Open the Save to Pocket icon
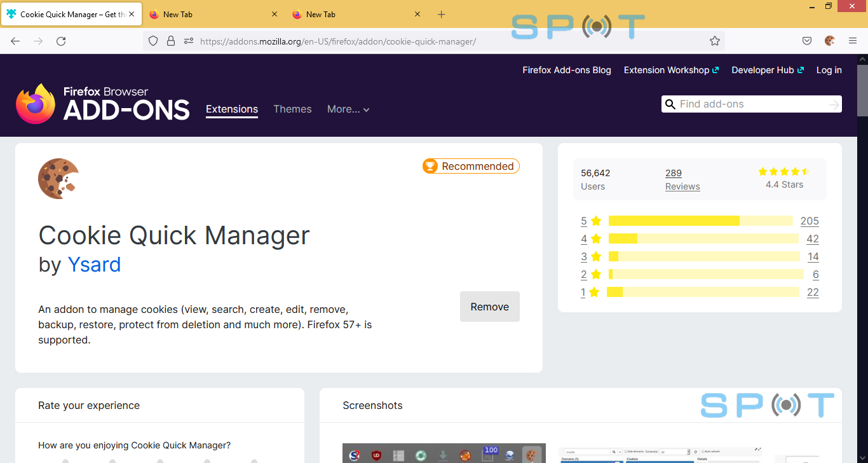The width and height of the screenshot is (868, 463). pos(807,41)
